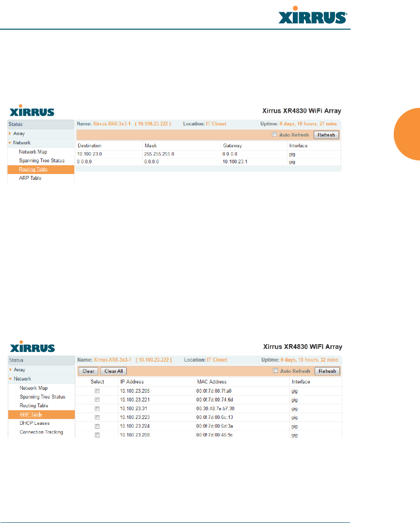Viewport: 420px width, 523px height.
Task: Expand the Array section in the Routing Table sidebar
Action: coord(10,133)
